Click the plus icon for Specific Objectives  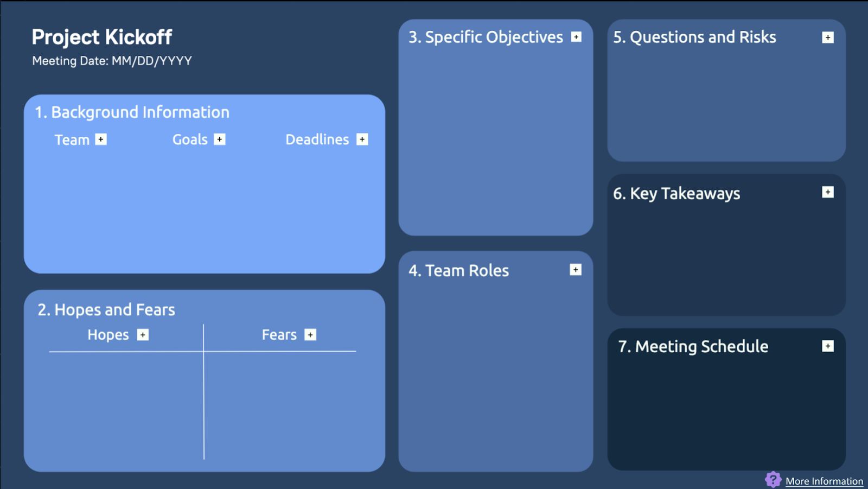576,37
